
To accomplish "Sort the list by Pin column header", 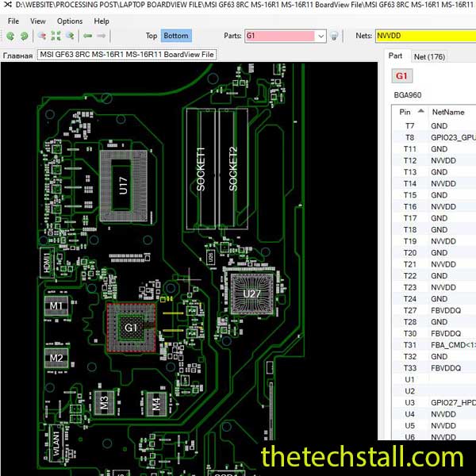I will pos(405,113).
